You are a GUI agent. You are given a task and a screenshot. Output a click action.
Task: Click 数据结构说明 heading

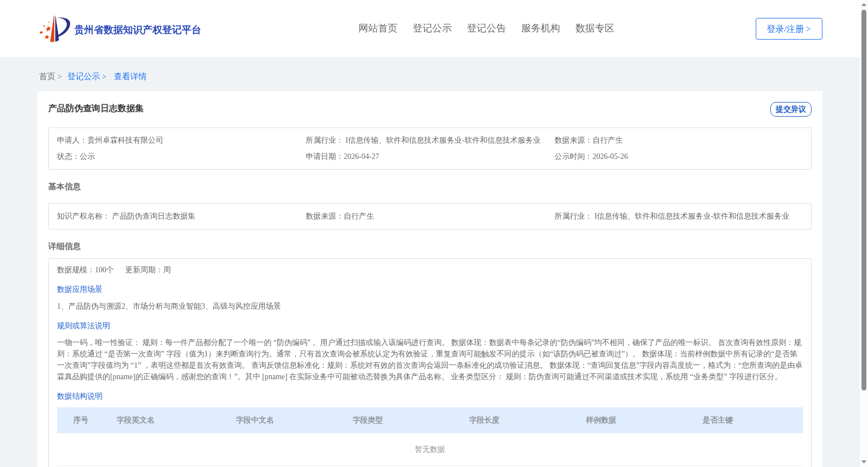80,396
